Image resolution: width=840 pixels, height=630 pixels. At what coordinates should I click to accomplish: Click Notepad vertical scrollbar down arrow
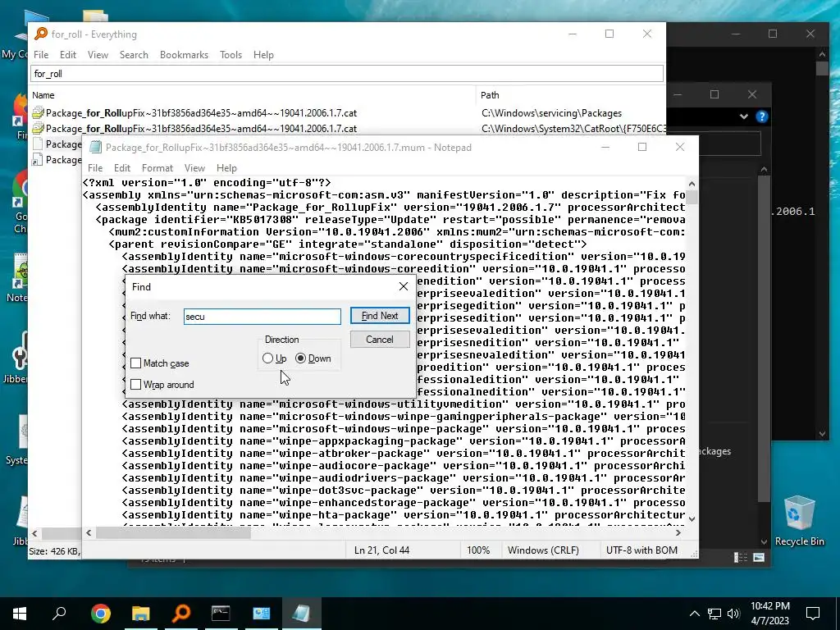tap(692, 518)
